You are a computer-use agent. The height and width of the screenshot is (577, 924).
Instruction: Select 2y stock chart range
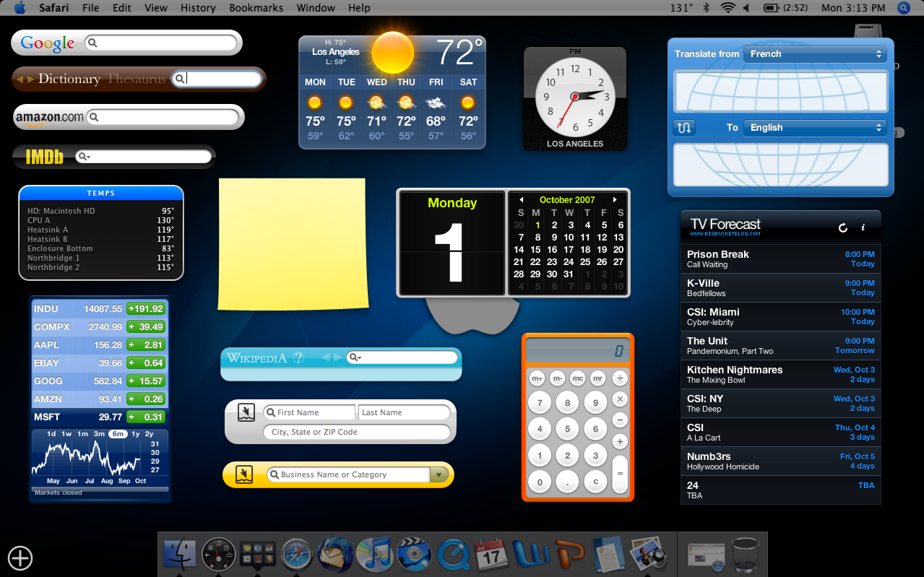pos(149,434)
